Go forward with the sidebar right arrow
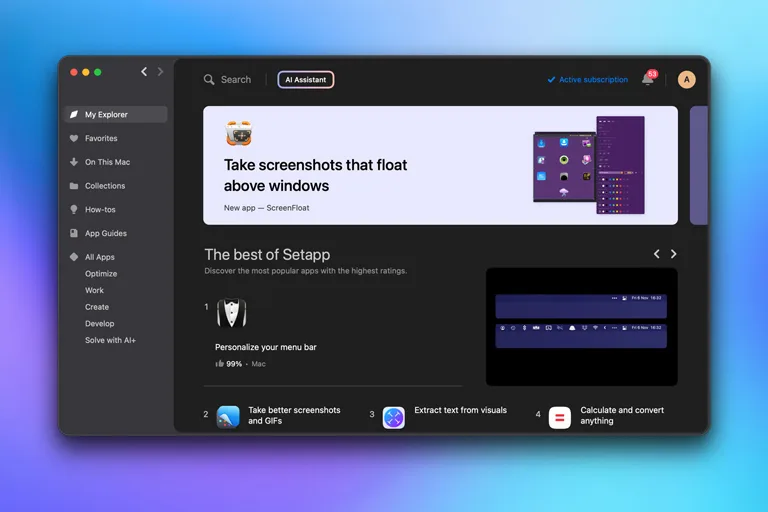 click(x=160, y=72)
